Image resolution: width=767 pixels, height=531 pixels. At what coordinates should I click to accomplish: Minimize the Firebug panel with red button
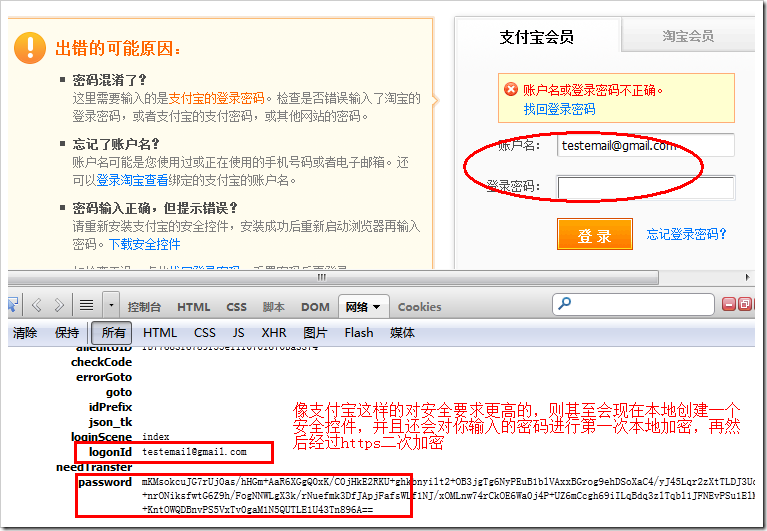[x=727, y=304]
